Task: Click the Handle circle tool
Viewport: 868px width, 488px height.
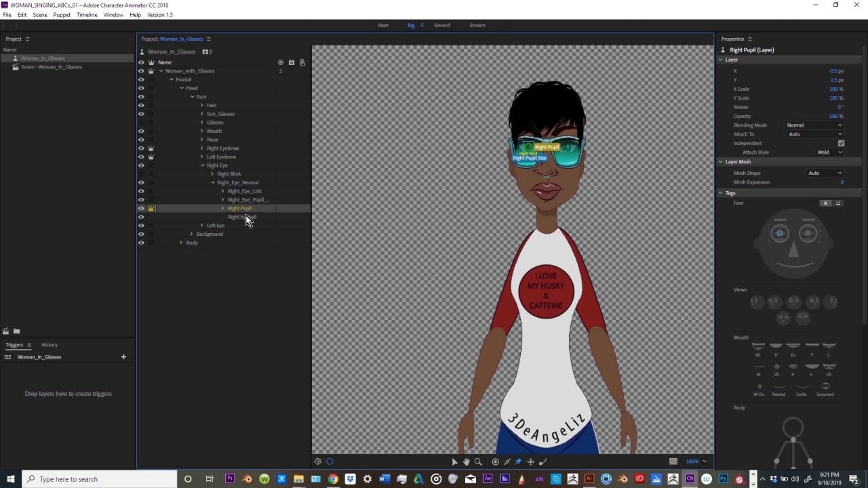Action: [x=495, y=462]
